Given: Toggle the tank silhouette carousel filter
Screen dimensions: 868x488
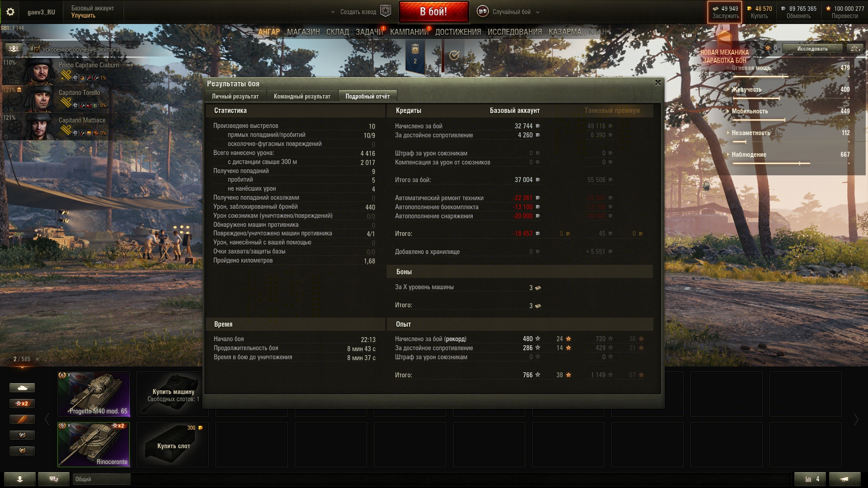Looking at the screenshot, I should [22, 388].
